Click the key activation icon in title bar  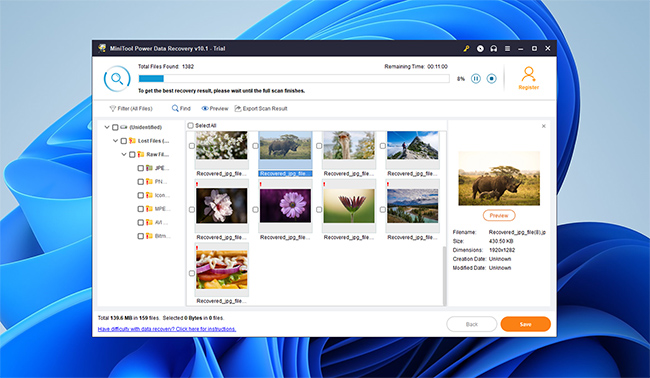(466, 48)
